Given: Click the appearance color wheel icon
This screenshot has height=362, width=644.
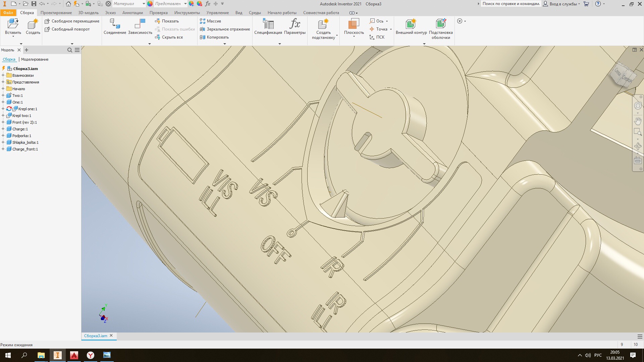Looking at the screenshot, I should (150, 4).
